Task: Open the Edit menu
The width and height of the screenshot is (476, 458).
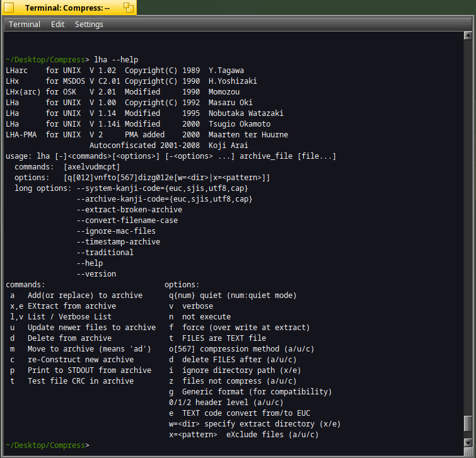Action: (x=57, y=25)
